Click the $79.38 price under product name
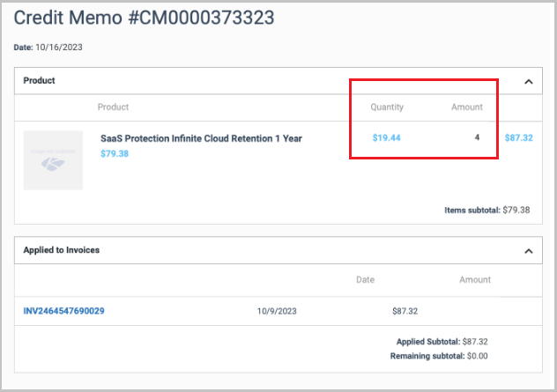This screenshot has width=557, height=392. coord(115,153)
